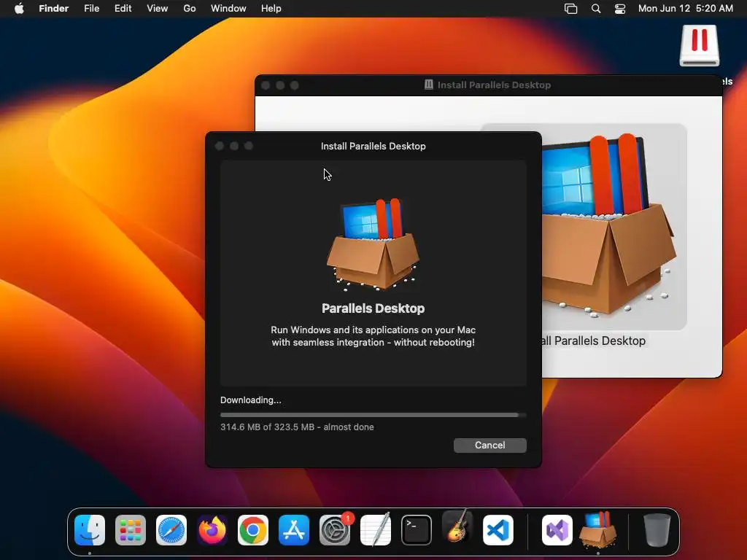
Task: Click the Parallels Desktop heading in installer
Action: (x=373, y=308)
